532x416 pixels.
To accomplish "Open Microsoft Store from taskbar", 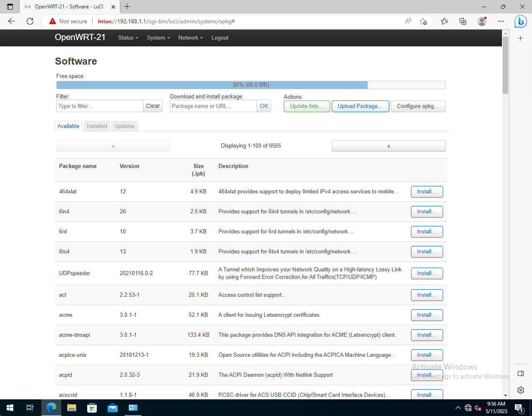I will point(92,408).
